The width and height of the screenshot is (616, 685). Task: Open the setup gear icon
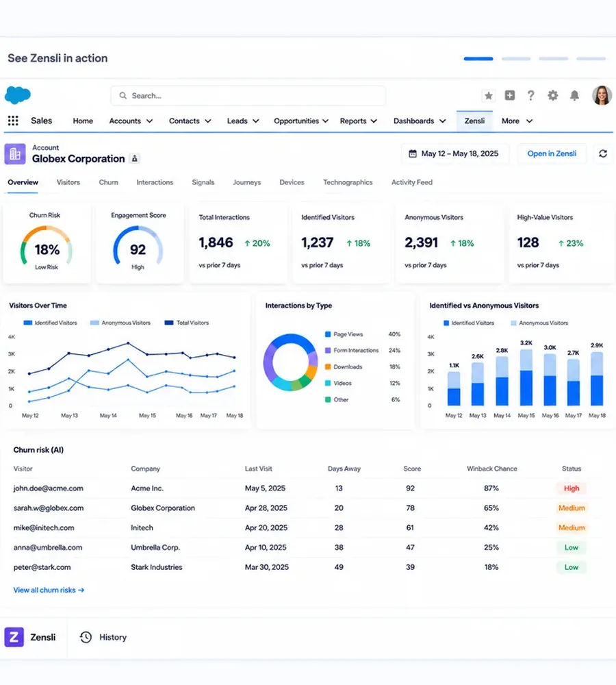coord(553,95)
